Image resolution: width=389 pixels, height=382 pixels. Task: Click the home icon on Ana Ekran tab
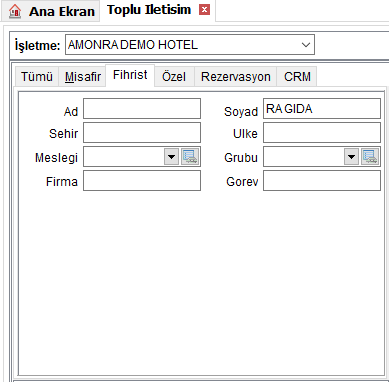(15, 11)
